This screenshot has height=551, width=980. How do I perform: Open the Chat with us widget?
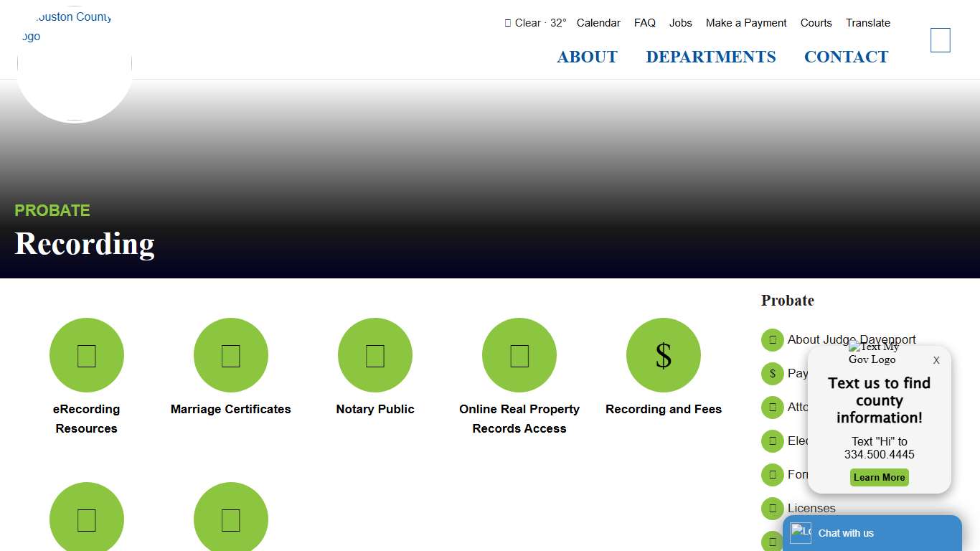[x=872, y=533]
